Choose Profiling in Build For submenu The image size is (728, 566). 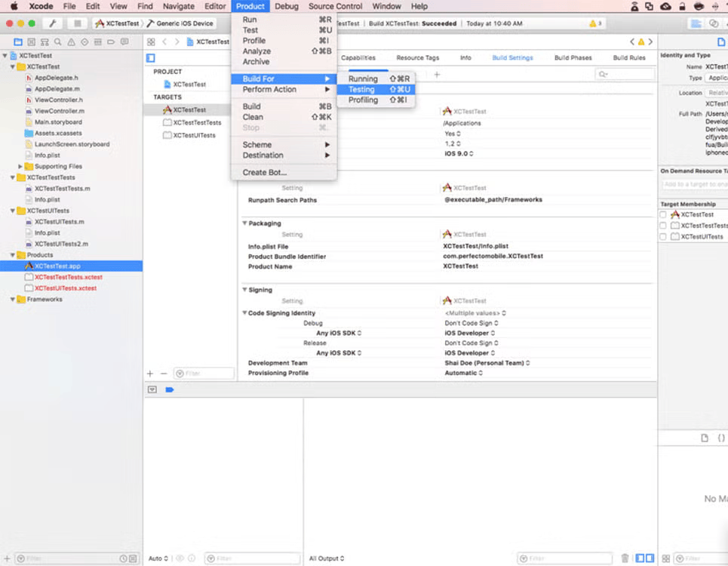coord(376,100)
